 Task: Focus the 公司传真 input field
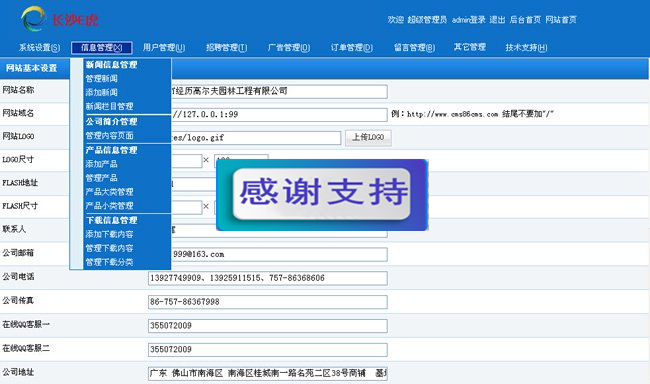(268, 302)
